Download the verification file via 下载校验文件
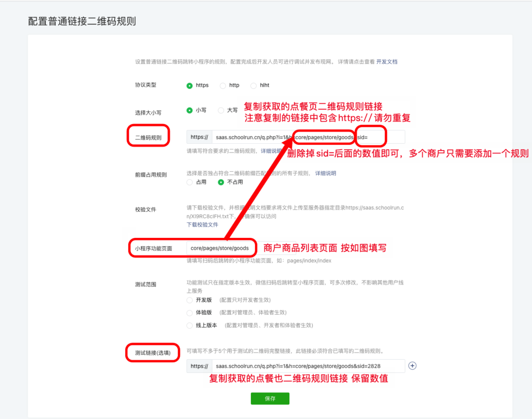Viewport: 532px width, 419px height. [x=203, y=224]
